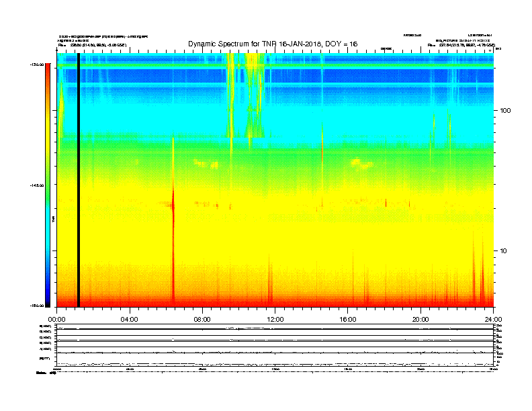Click the -160.00 colorbar minimum label
The image size is (532, 411).
(37, 306)
